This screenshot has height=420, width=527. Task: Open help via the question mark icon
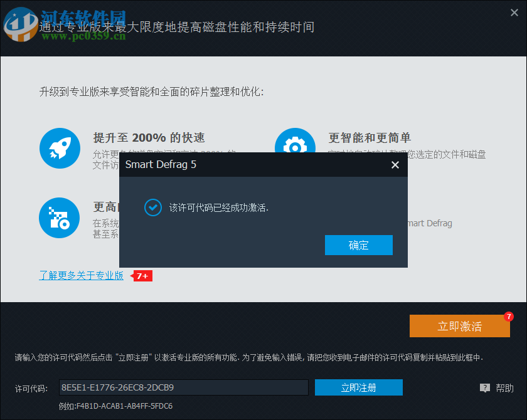point(485,387)
